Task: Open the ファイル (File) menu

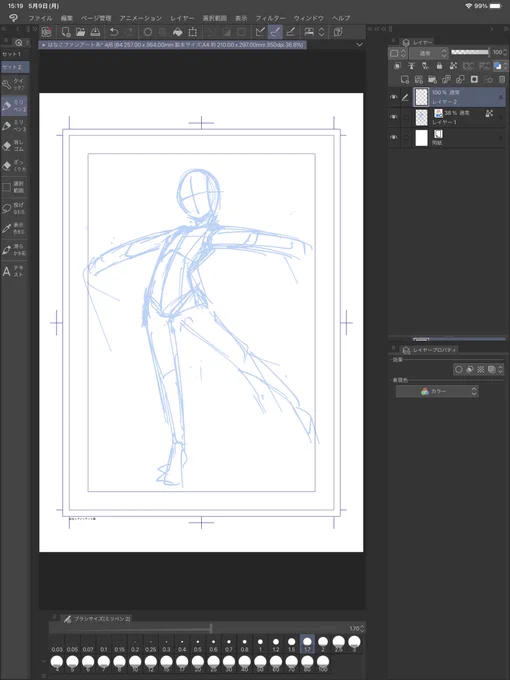Action: (40, 18)
